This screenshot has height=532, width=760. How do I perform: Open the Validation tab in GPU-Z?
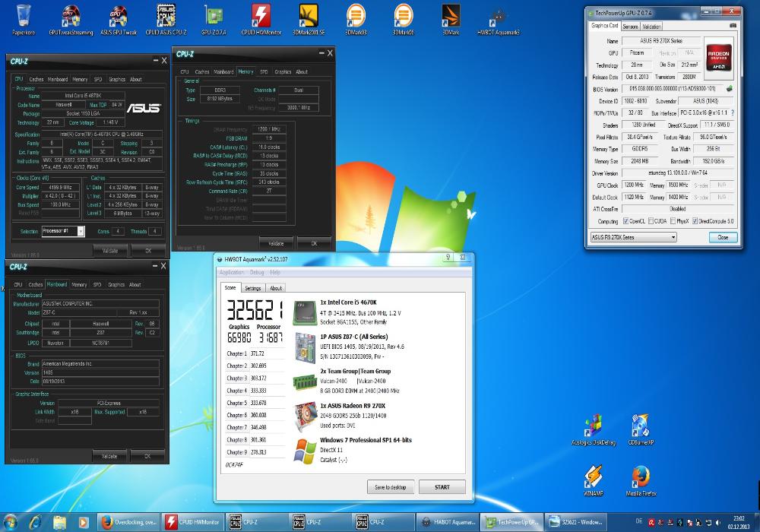click(651, 27)
